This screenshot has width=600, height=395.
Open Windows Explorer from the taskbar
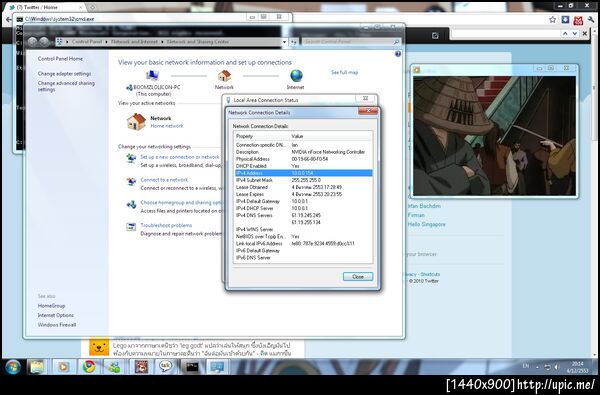coord(37,367)
